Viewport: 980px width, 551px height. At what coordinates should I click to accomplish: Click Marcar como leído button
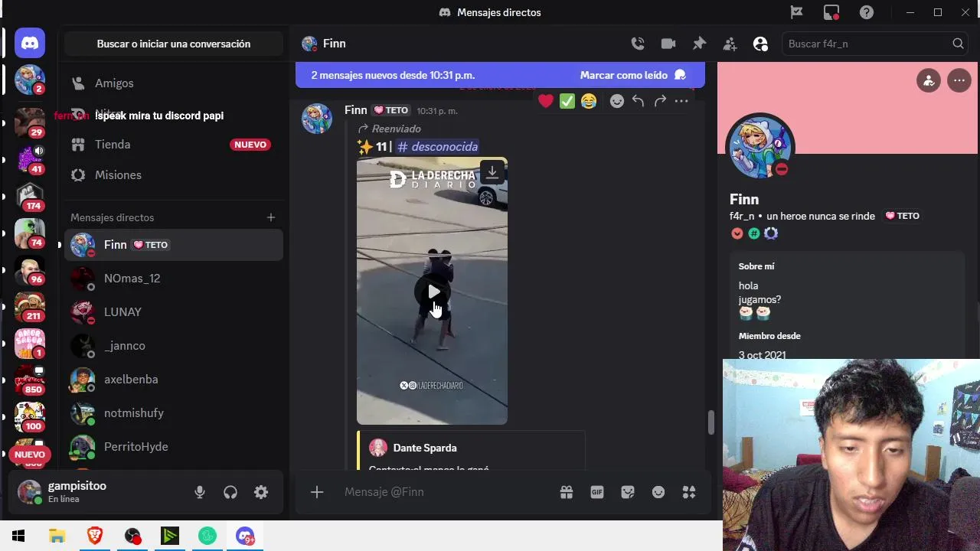tap(633, 75)
